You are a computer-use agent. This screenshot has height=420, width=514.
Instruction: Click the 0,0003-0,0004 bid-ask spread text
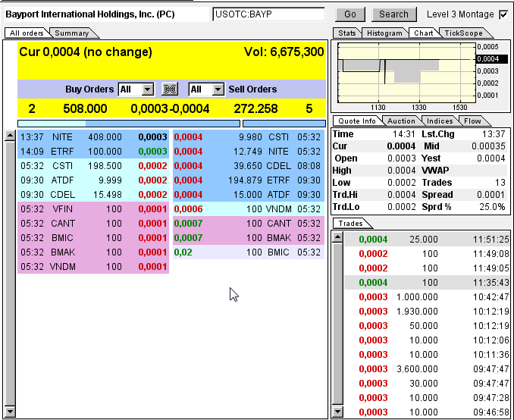(x=170, y=109)
